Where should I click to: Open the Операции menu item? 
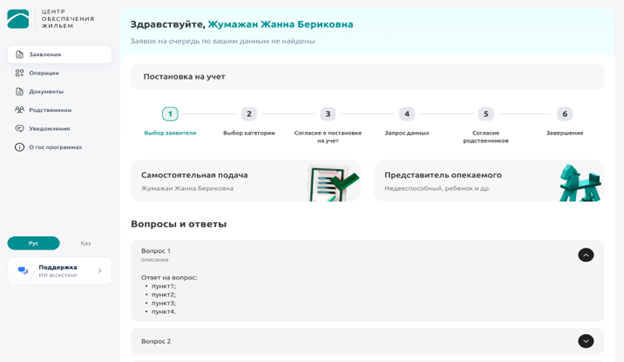pos(60,73)
